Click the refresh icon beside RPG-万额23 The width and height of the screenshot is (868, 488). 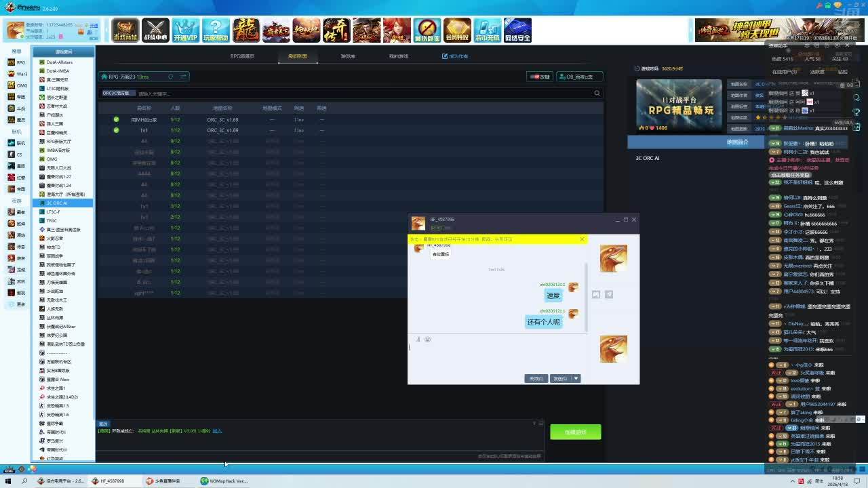[170, 77]
